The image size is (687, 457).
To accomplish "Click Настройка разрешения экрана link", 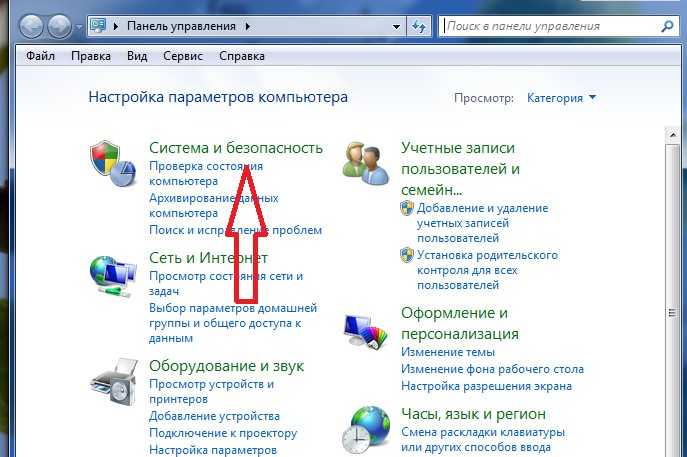I will pos(486,386).
